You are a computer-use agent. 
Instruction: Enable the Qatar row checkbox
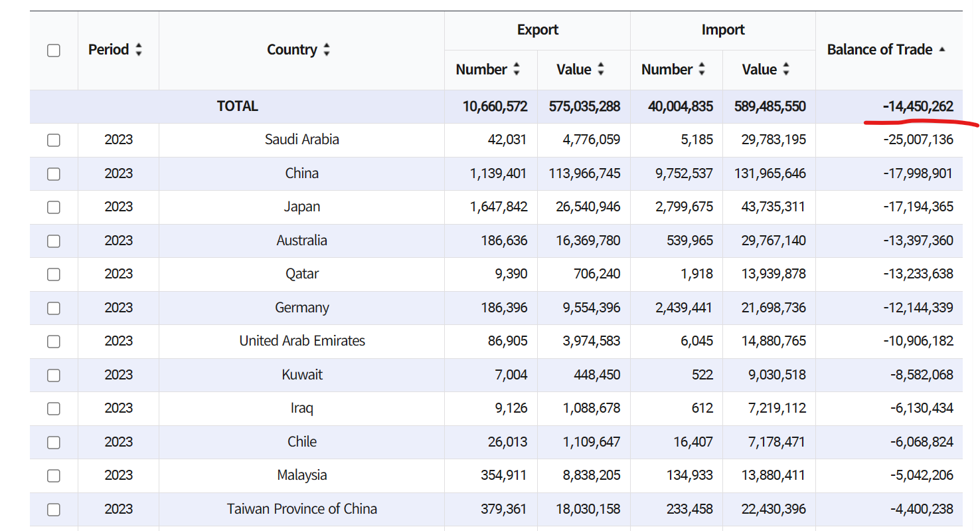tap(54, 274)
